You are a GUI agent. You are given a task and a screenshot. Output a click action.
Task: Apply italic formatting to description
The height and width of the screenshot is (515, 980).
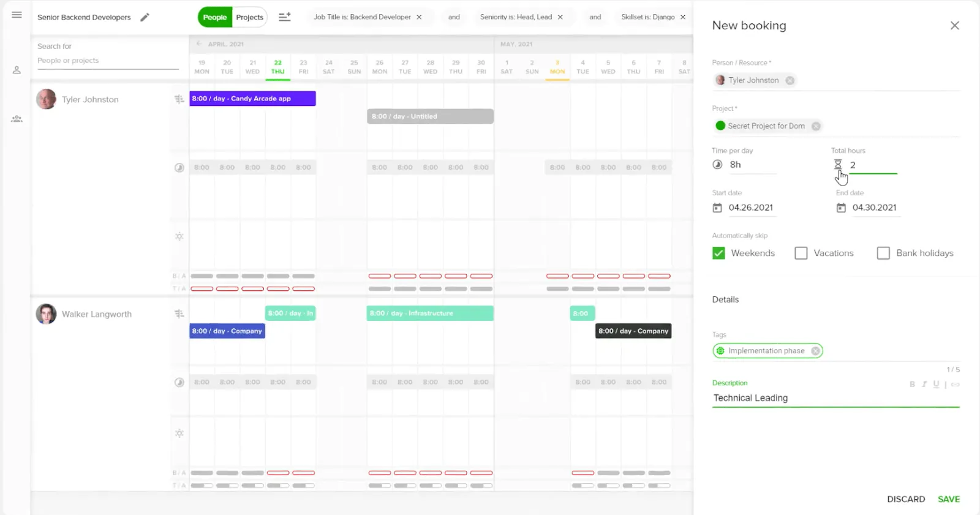pos(924,385)
